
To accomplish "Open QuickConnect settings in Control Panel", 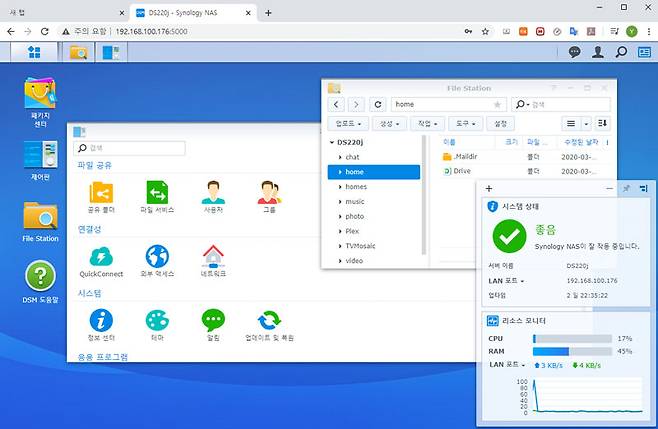I will tap(101, 261).
